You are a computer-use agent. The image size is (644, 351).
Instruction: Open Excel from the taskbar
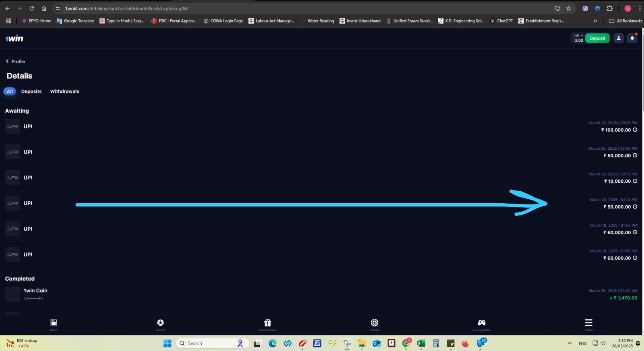tap(421, 343)
